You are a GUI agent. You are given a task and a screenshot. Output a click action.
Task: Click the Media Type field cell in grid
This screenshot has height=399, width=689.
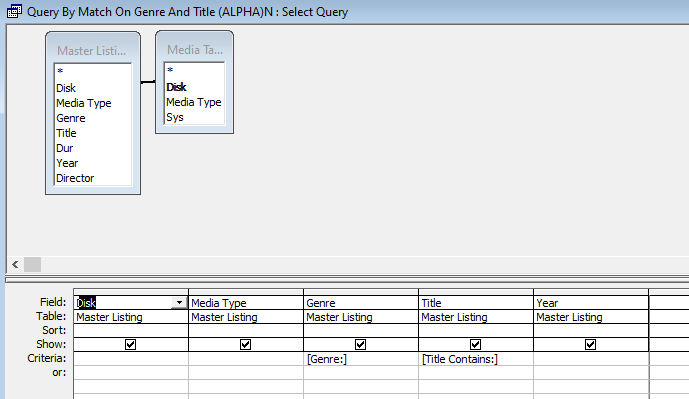click(246, 303)
